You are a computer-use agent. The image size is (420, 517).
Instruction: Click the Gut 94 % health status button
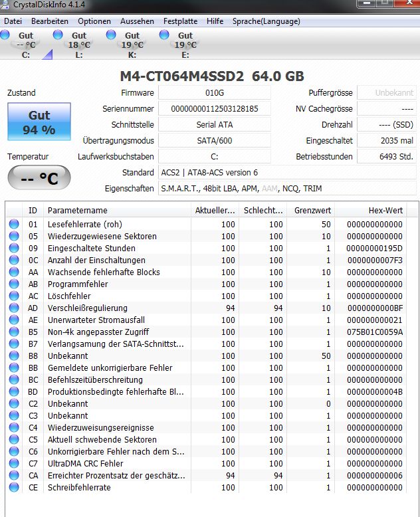pyautogui.click(x=39, y=122)
